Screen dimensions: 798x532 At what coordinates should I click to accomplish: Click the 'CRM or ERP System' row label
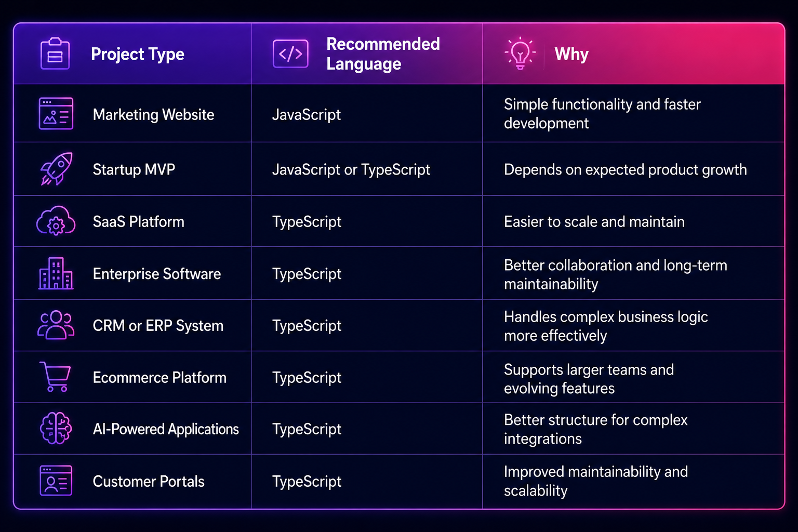pos(158,326)
